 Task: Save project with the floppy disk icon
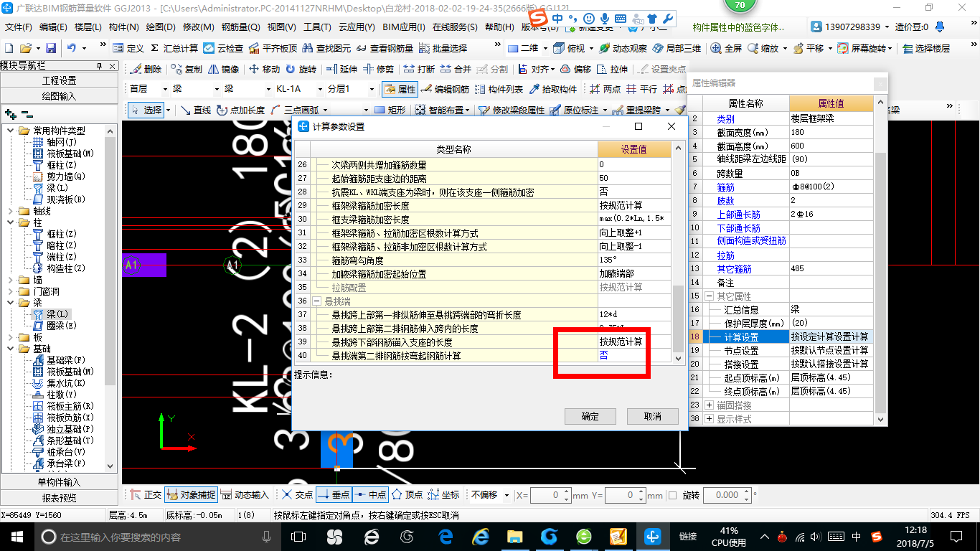(51, 48)
